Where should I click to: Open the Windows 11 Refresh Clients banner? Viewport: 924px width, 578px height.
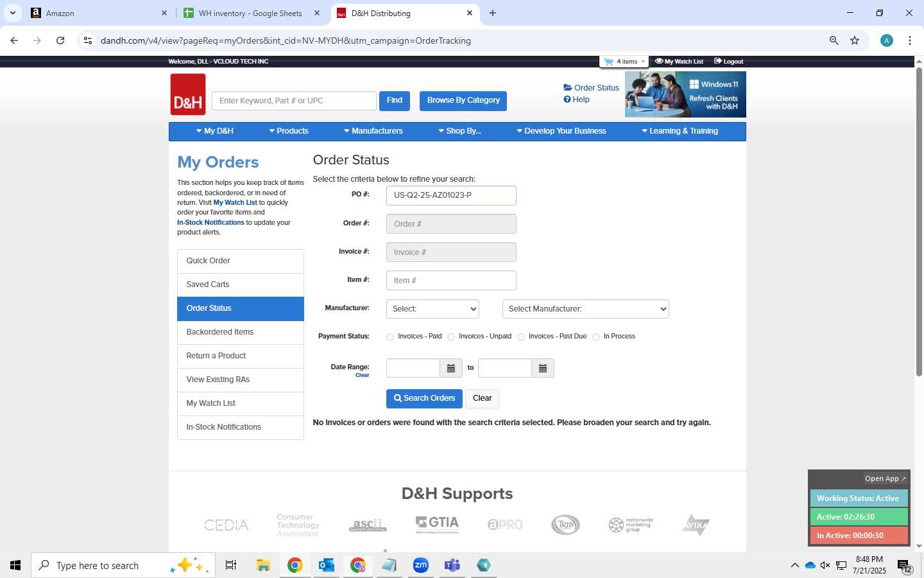685,94
